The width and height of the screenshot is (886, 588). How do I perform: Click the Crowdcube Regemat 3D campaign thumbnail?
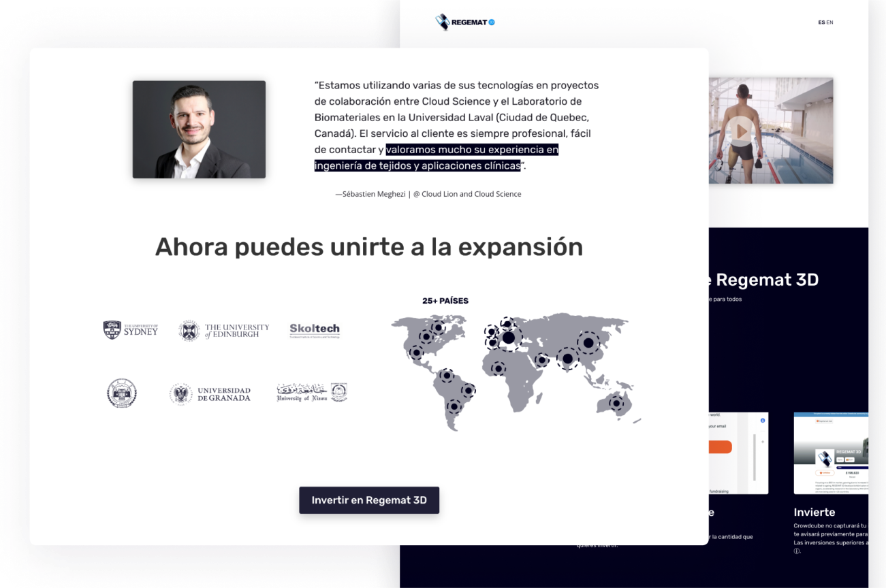(x=832, y=453)
